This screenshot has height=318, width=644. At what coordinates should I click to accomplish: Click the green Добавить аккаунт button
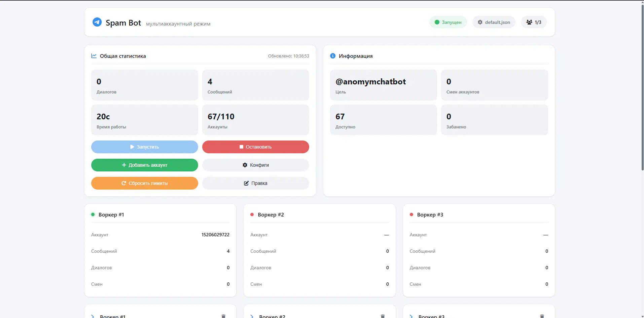144,165
